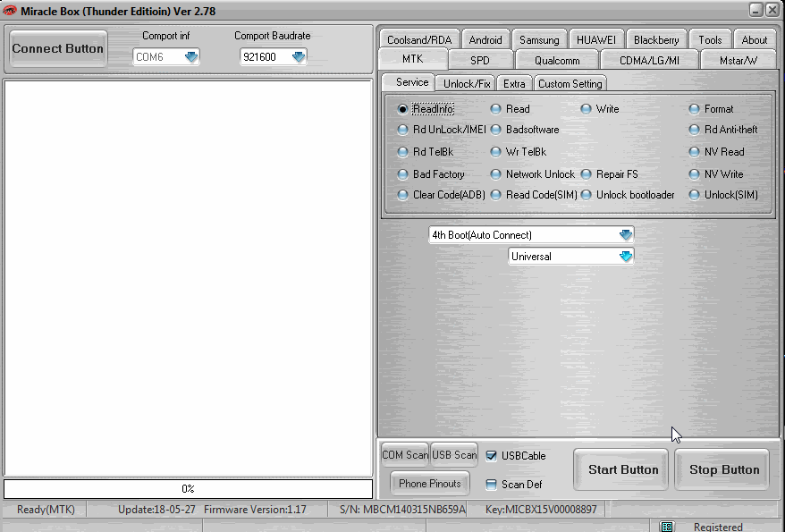This screenshot has width=785, height=532.
Task: Minimize the Miracle Box window
Action: click(756, 10)
